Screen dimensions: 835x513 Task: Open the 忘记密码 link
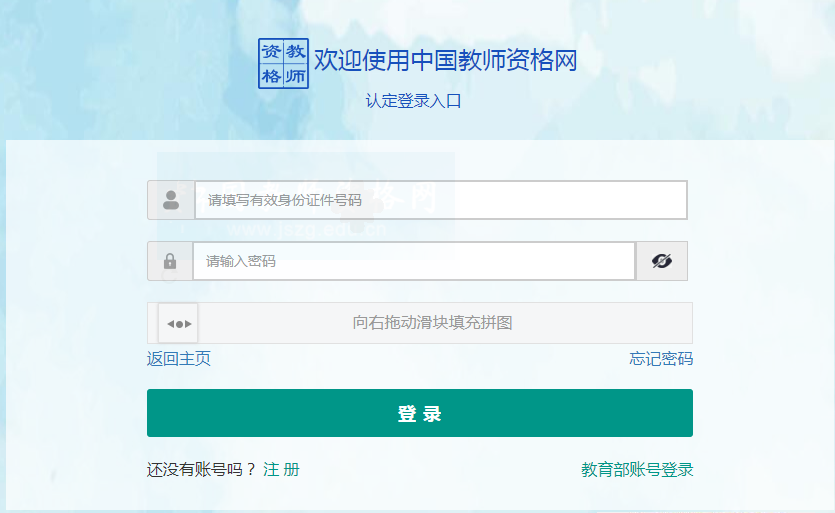coord(661,359)
